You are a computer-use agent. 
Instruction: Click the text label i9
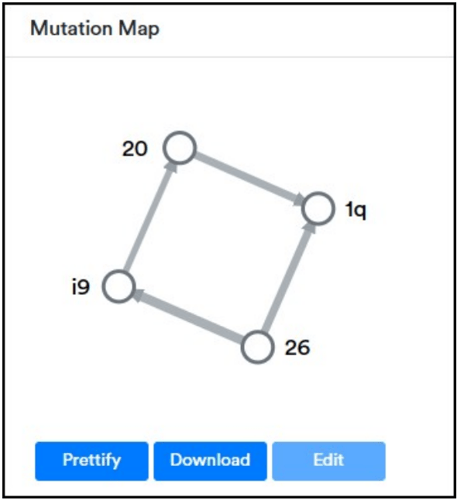click(81, 287)
